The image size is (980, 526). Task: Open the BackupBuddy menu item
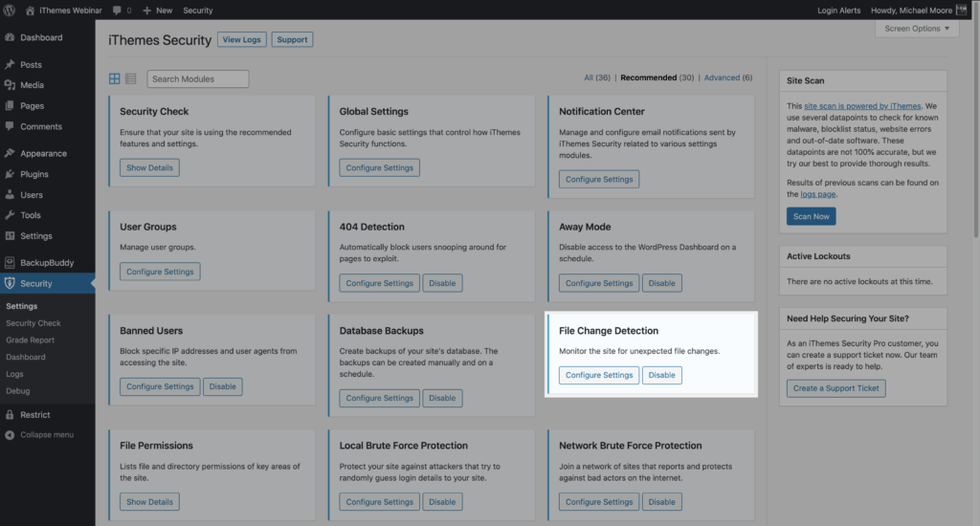click(48, 262)
